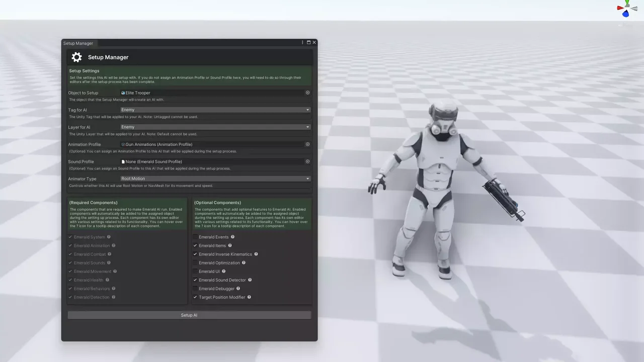Click the help icon next to Emerald Sounds
The width and height of the screenshot is (644, 362).
coord(109,262)
